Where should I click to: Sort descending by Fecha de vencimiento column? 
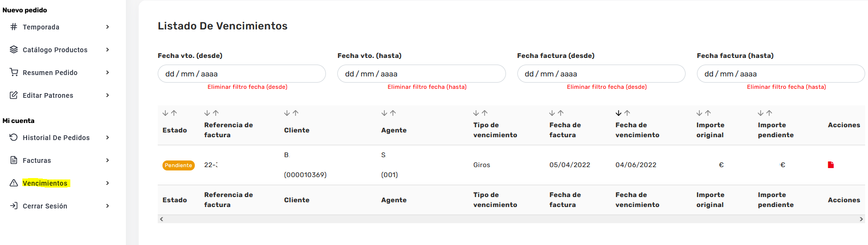pyautogui.click(x=618, y=113)
